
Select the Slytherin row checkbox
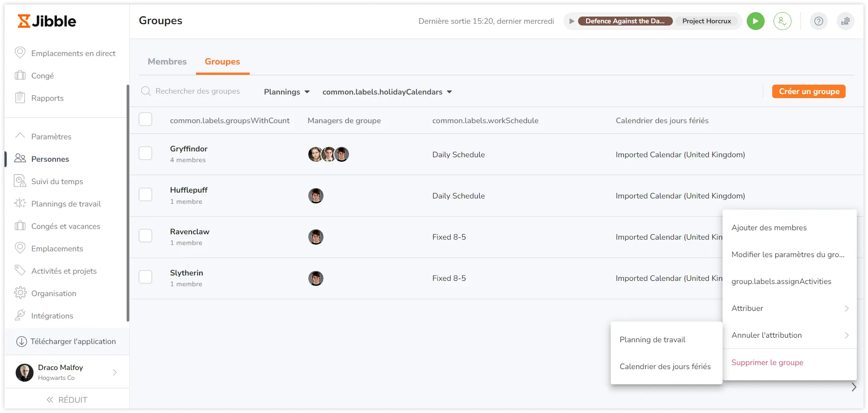coord(145,277)
